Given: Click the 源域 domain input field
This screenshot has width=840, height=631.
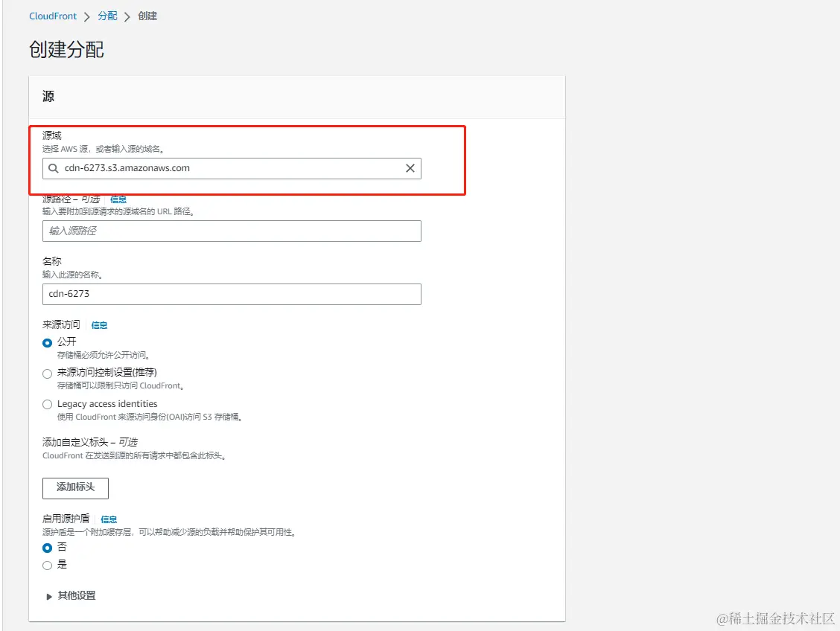Looking at the screenshot, I should click(232, 168).
